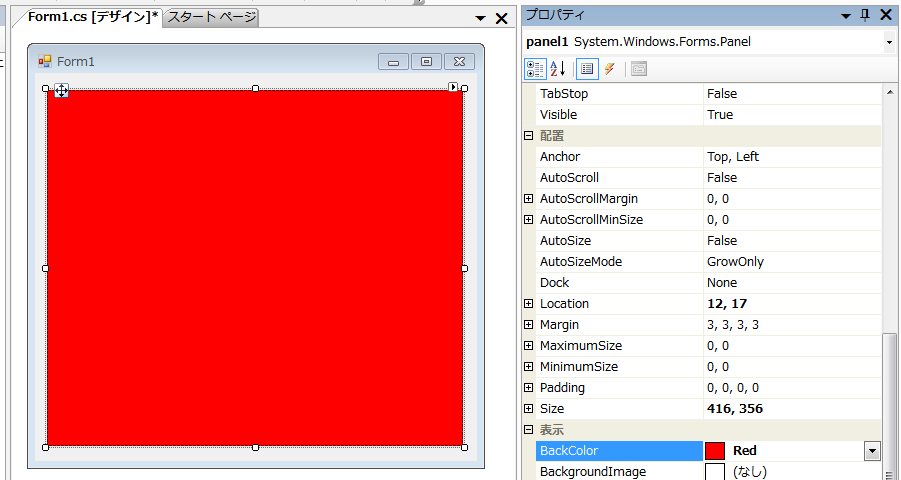This screenshot has width=901, height=480.
Task: Select the red panel1 in the designer
Action: [255, 268]
